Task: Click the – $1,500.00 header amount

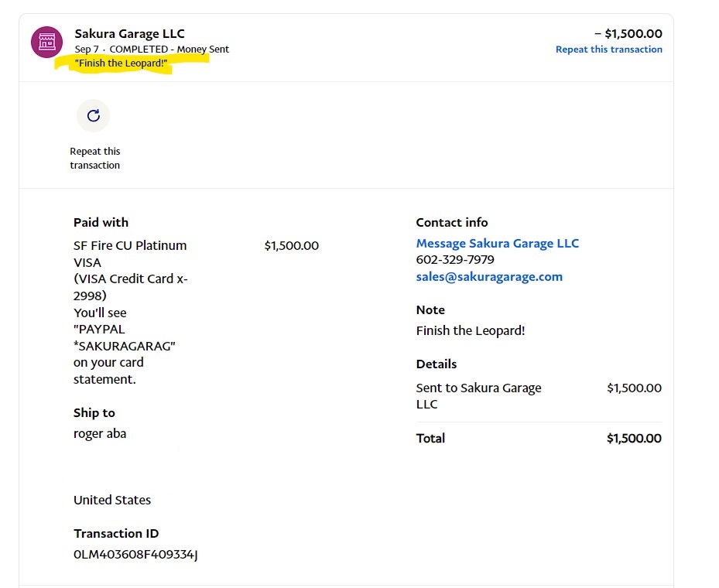Action: click(628, 33)
